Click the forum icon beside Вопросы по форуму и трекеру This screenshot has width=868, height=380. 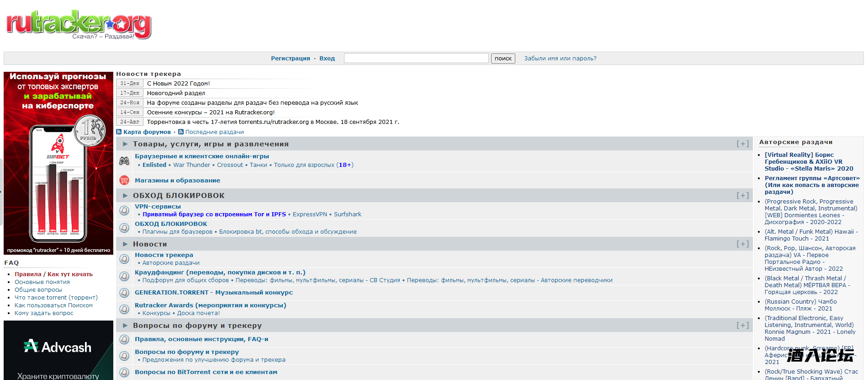coord(124,356)
